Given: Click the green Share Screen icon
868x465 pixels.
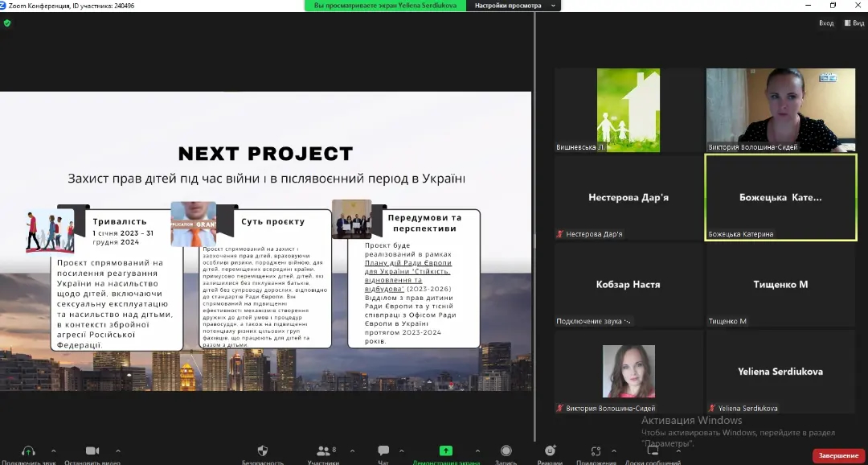Looking at the screenshot, I should click(445, 451).
